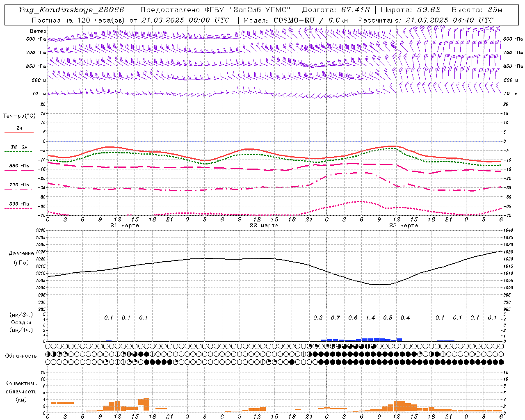Click the Ветер panel label
This screenshot has height=420, width=525.
(38, 31)
